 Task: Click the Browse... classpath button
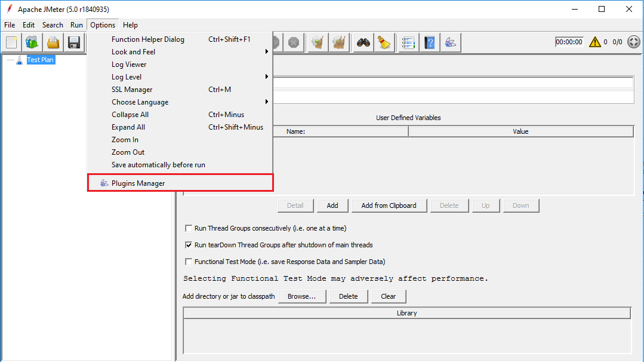click(302, 296)
